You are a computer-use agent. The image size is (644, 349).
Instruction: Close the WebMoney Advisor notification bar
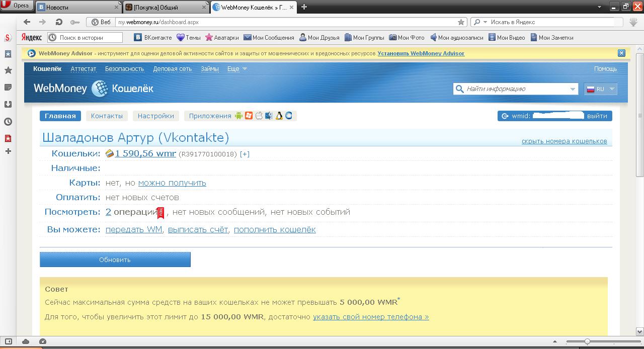coord(621,53)
